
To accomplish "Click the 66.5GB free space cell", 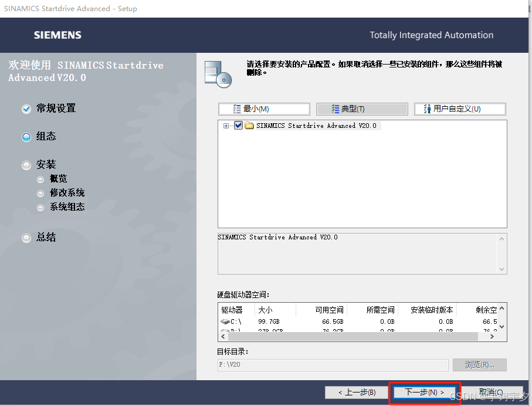I will 333,322.
